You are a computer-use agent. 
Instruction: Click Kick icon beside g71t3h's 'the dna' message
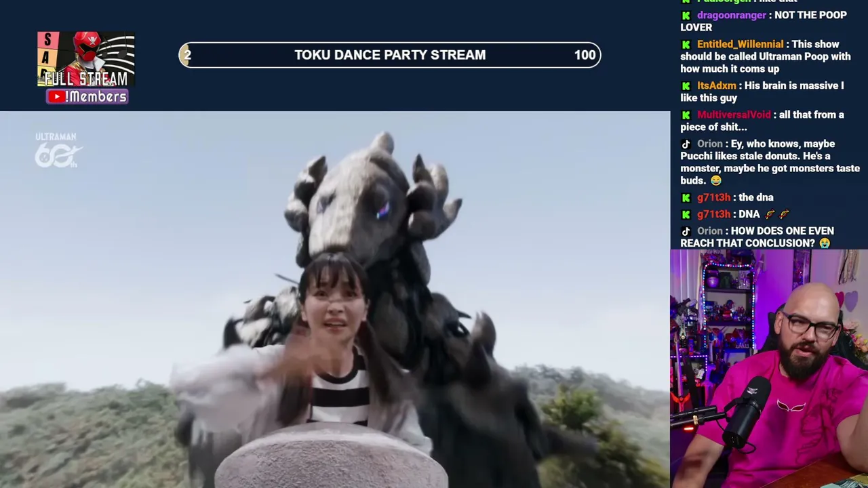pyautogui.click(x=686, y=198)
